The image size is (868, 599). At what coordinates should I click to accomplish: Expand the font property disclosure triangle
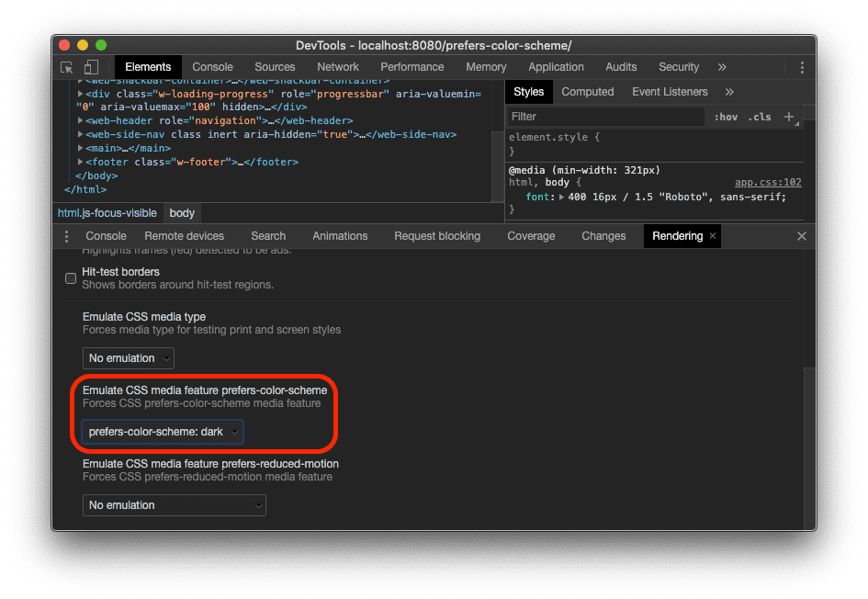click(560, 197)
